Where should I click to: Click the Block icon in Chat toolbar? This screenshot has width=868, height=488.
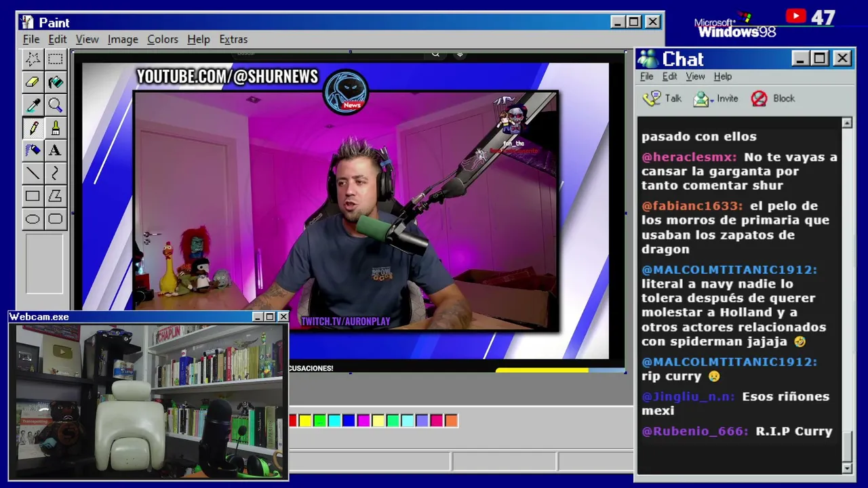tap(759, 99)
